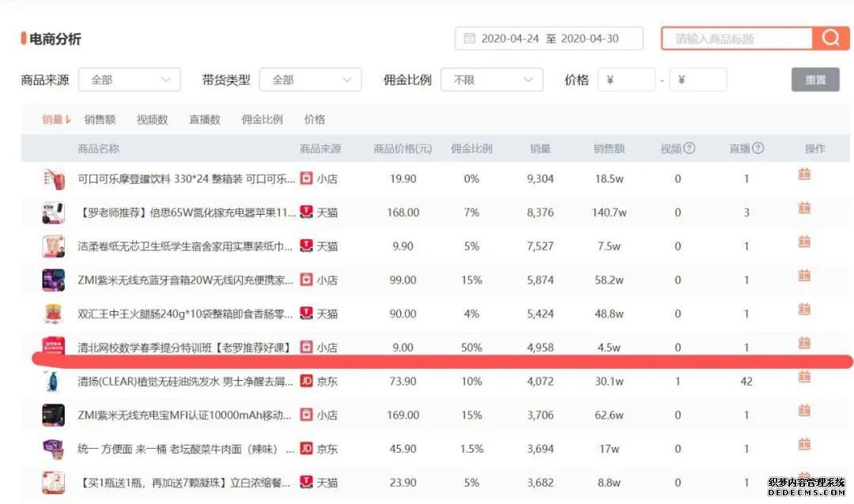Open product link ZMI紫米无线充蓝牙音箱20W
Screen dimensions: 854x504
(x=186, y=280)
